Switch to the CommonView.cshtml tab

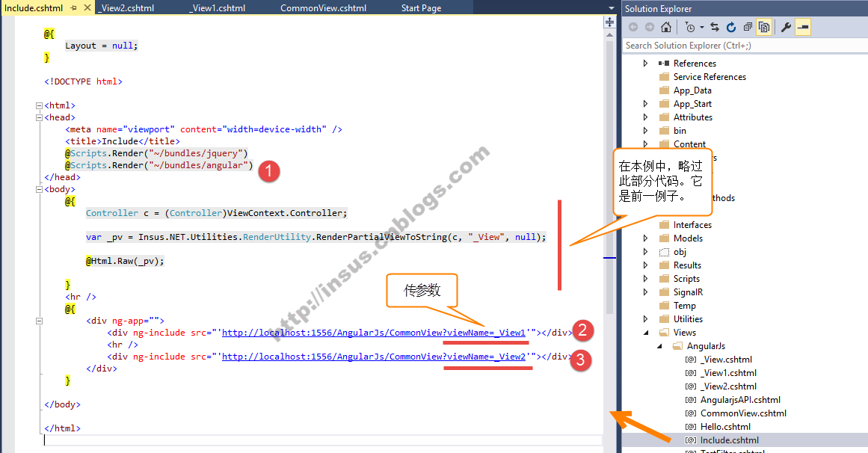click(x=323, y=7)
